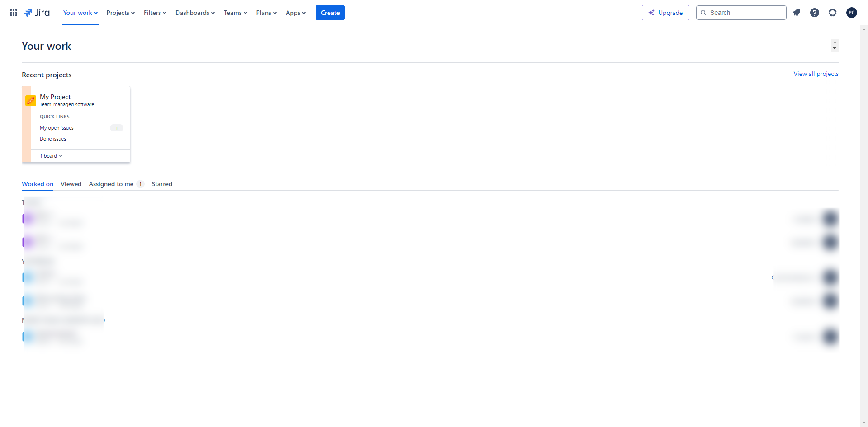Open View all projects link
Viewport: 868px width, 427px height.
[816, 74]
